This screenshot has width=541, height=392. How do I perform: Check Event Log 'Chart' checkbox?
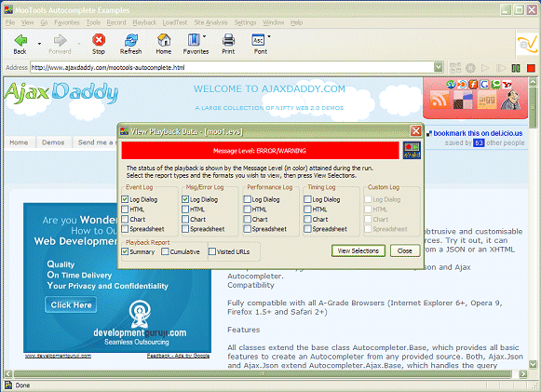pos(125,219)
